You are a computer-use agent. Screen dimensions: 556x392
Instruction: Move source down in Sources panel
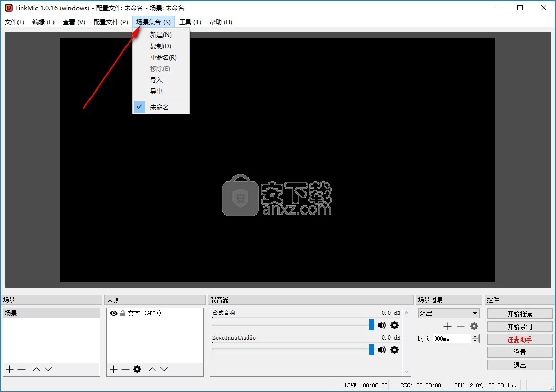(x=164, y=369)
